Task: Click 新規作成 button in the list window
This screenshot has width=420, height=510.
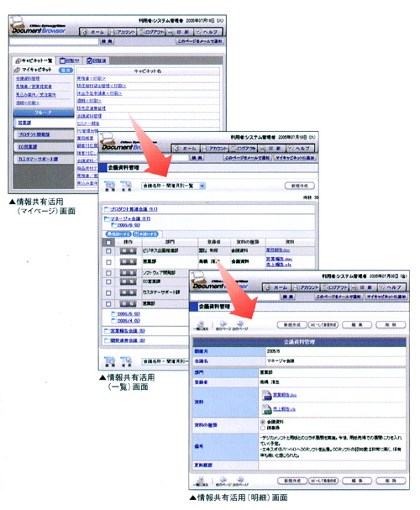Action: coord(299,186)
